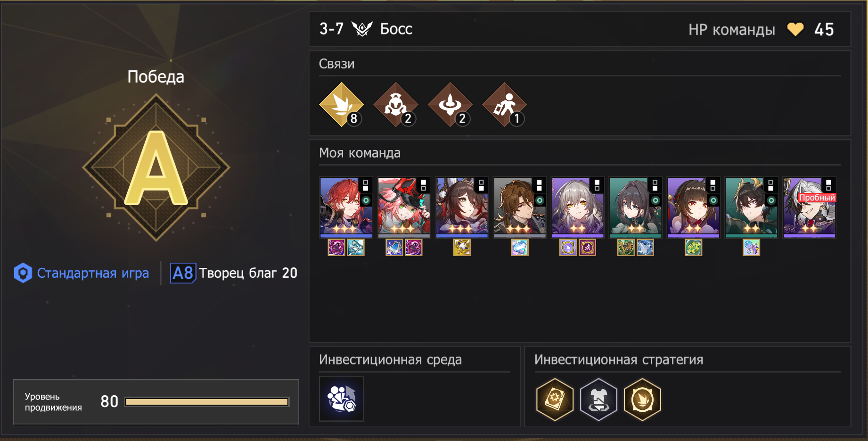Click the large A victory rank emblem
Image resolution: width=868 pixels, height=441 pixels.
[x=156, y=167]
